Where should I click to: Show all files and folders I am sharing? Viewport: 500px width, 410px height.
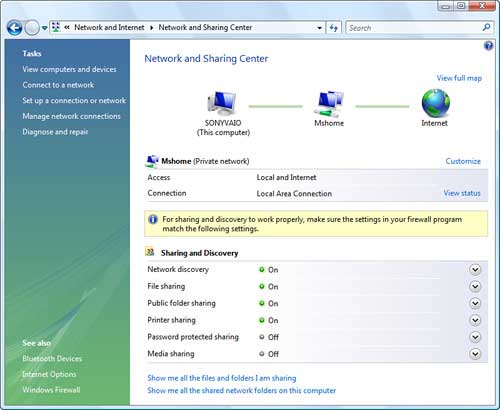tap(222, 378)
